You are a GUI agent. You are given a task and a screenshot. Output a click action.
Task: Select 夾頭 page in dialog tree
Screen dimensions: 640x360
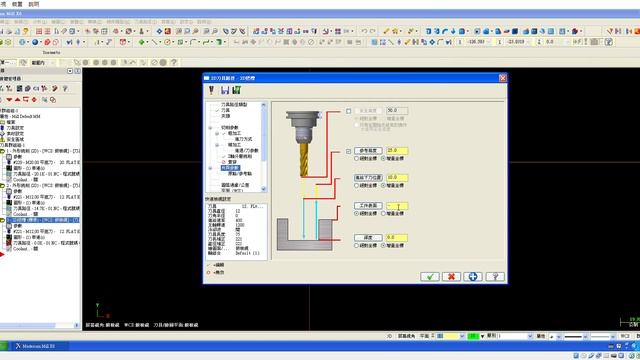point(225,116)
